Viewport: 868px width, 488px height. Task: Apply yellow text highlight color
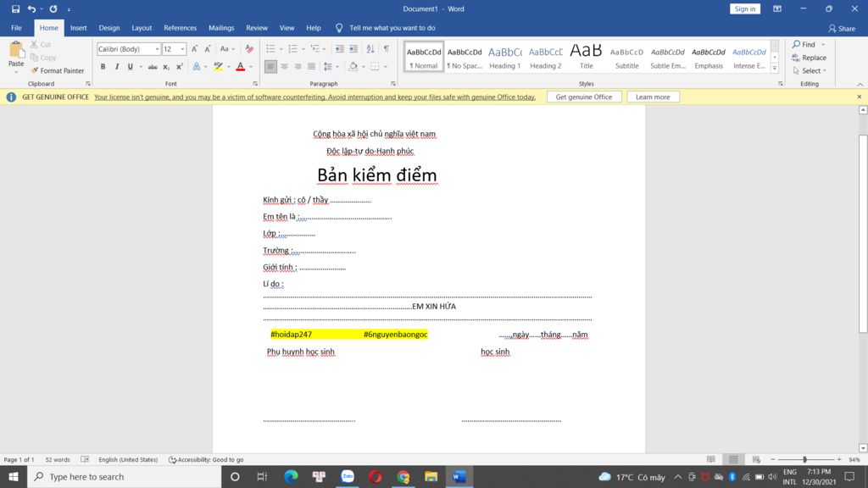(x=219, y=67)
